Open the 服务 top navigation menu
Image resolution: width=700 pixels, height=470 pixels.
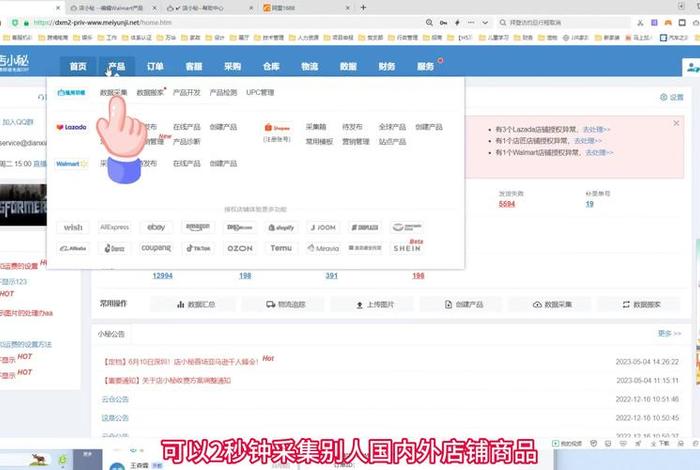[x=425, y=67]
